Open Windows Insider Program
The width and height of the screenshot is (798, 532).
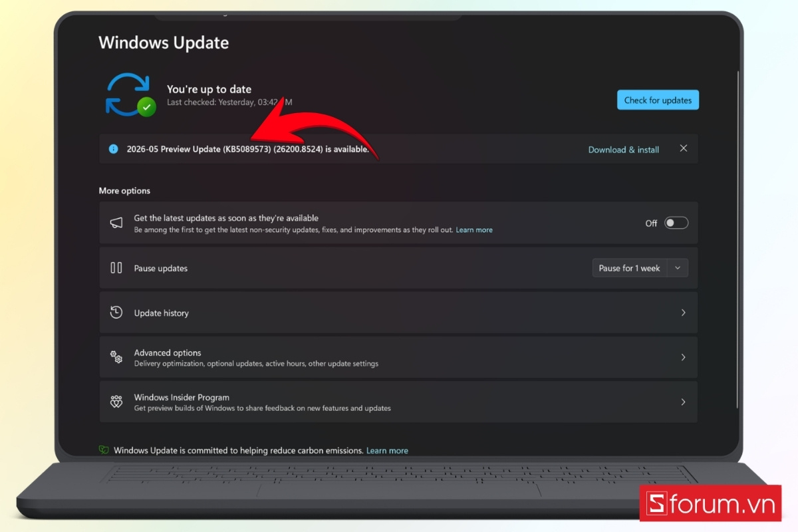pyautogui.click(x=398, y=402)
